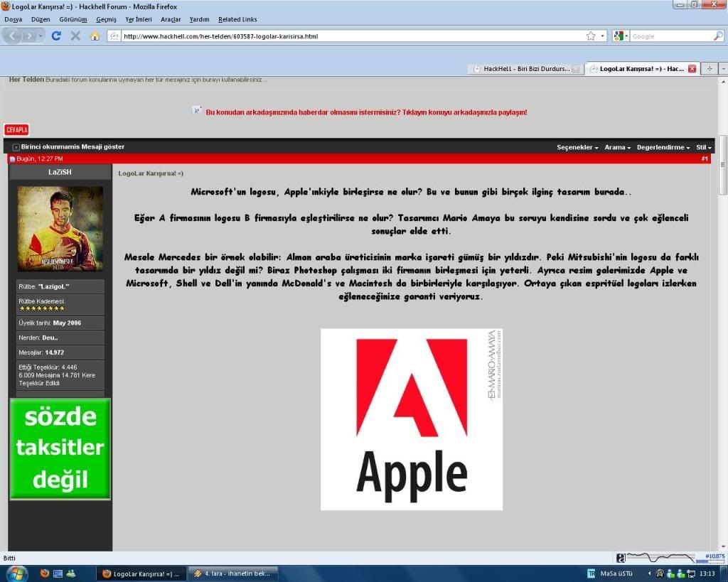Open the search engine selector dropdown
Viewport: 728px width, 582px height.
pos(621,36)
